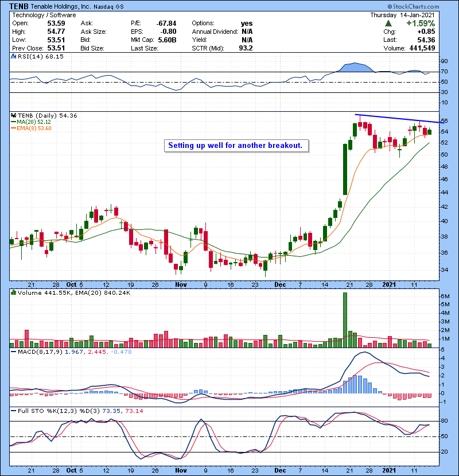
Task: Select the 'Tenable Holdings, Inc.' company name
Action: tap(60, 6)
